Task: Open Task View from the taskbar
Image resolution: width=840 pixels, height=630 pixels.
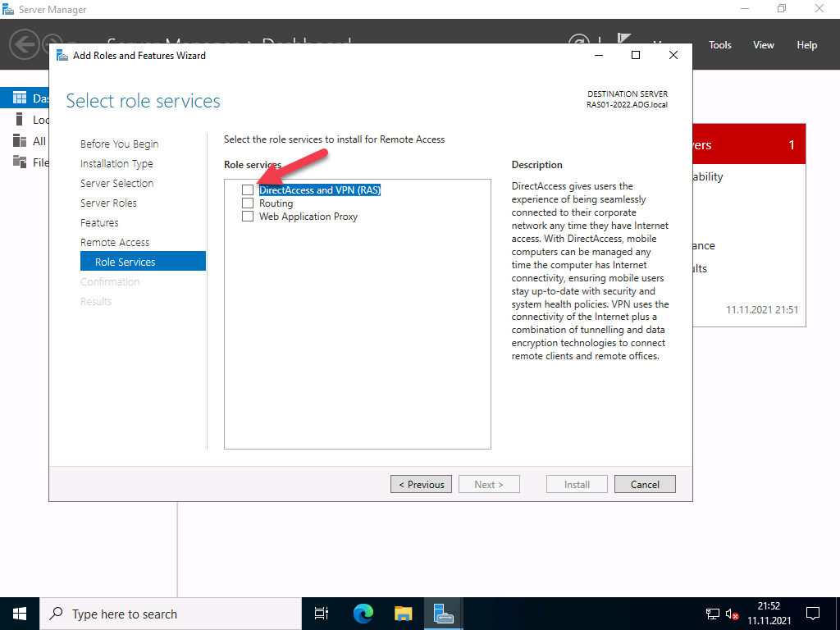Action: tap(321, 614)
